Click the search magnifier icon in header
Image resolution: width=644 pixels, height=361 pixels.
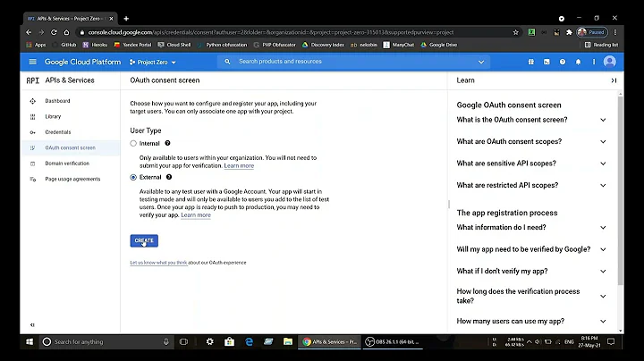227,62
